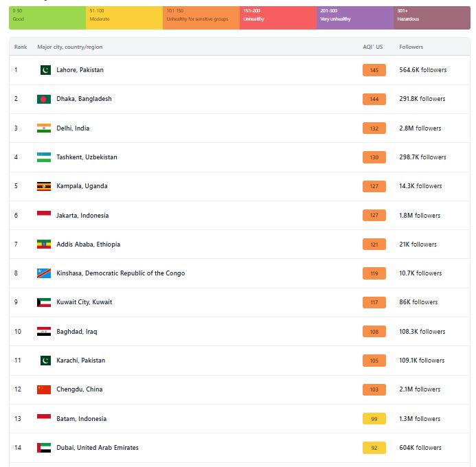Screen dimensions: 476x467
Task: Click the orange AQI 145 badge for Lahore
Action: click(x=374, y=70)
